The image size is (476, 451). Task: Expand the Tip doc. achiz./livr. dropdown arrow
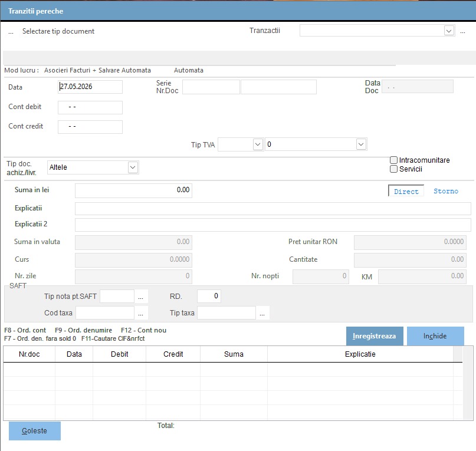point(133,167)
